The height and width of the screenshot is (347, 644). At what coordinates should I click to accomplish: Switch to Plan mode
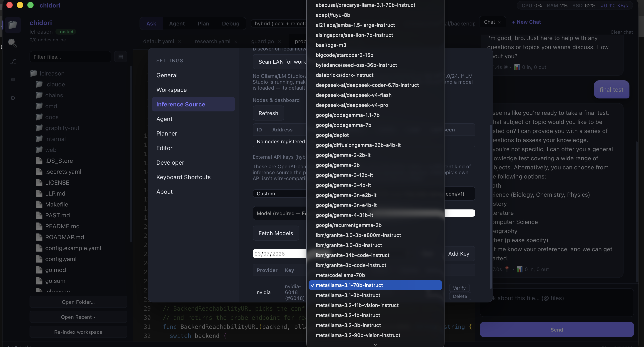point(203,23)
